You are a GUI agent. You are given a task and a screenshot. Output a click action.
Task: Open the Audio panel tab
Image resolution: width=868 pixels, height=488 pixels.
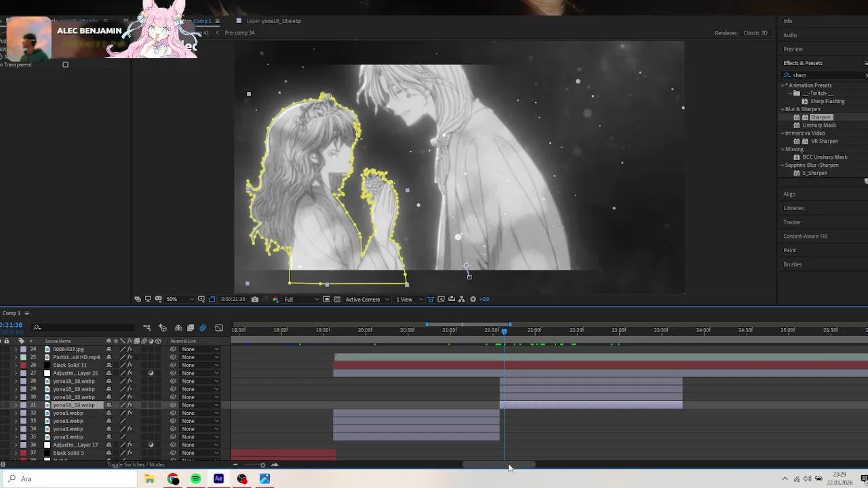[790, 35]
